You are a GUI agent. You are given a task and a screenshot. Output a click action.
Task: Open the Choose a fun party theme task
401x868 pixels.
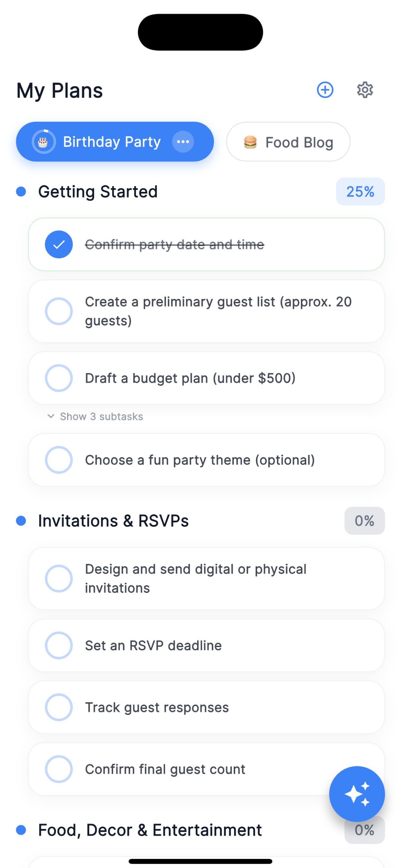[x=200, y=460]
